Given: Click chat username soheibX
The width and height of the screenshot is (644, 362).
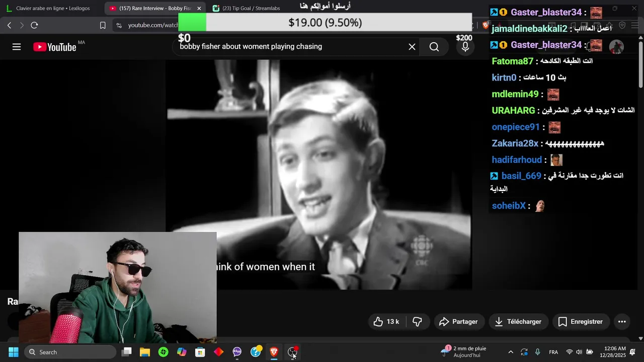Looking at the screenshot, I should pos(509,206).
